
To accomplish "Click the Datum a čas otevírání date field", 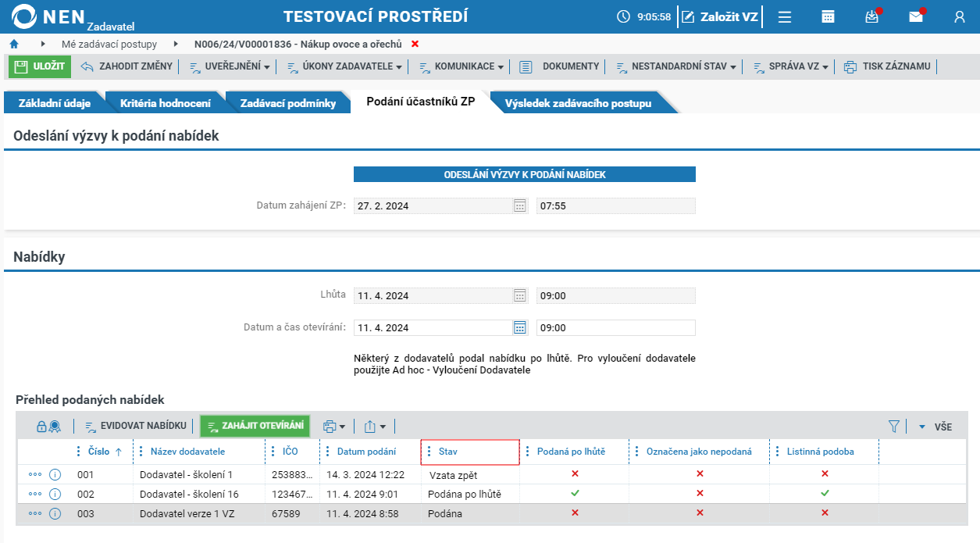I will [433, 327].
